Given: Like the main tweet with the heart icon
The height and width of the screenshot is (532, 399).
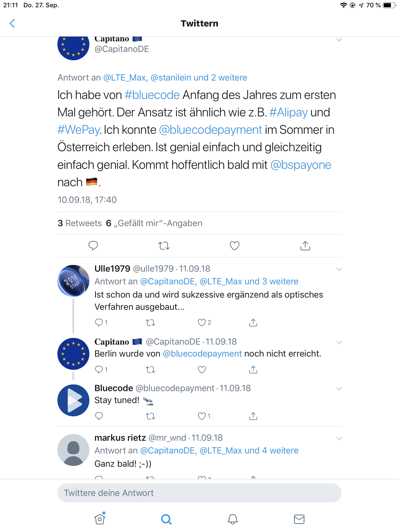Looking at the screenshot, I should pyautogui.click(x=235, y=245).
